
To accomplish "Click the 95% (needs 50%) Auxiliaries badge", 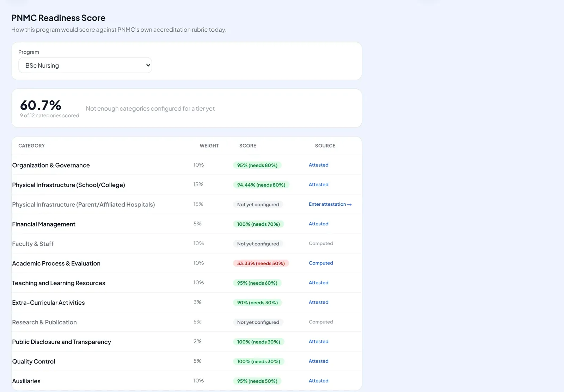I will (x=257, y=381).
